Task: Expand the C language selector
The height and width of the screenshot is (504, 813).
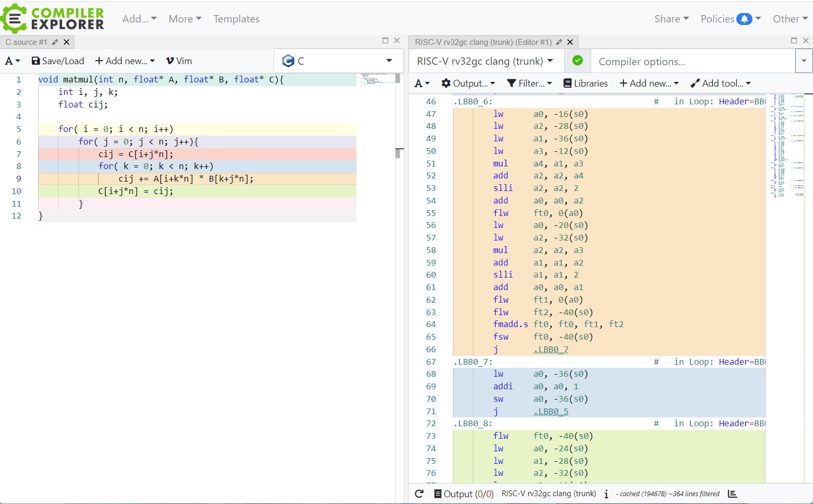Action: (x=338, y=61)
